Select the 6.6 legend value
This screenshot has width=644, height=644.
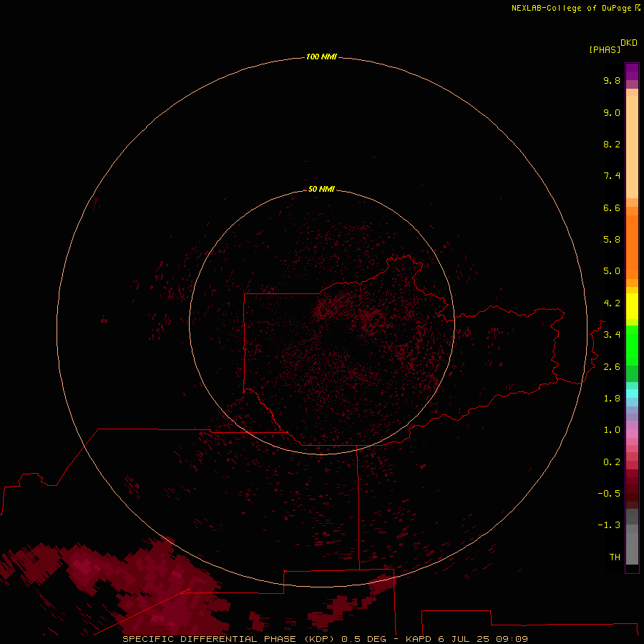(612, 208)
